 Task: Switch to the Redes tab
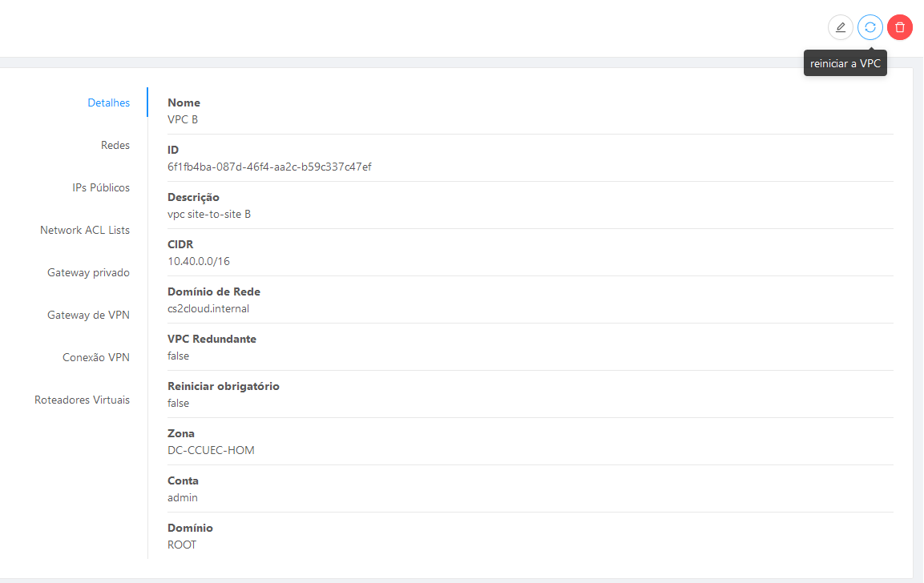[x=115, y=145]
